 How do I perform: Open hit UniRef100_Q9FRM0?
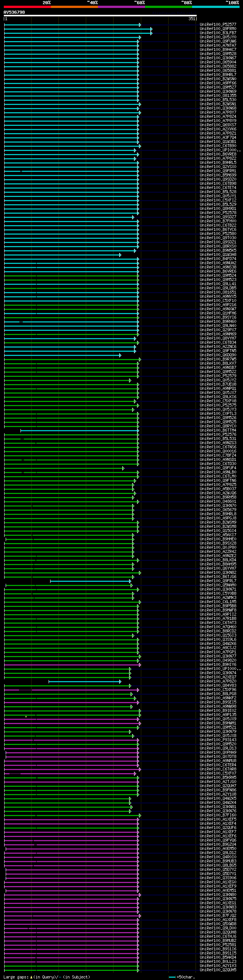coord(218,29)
